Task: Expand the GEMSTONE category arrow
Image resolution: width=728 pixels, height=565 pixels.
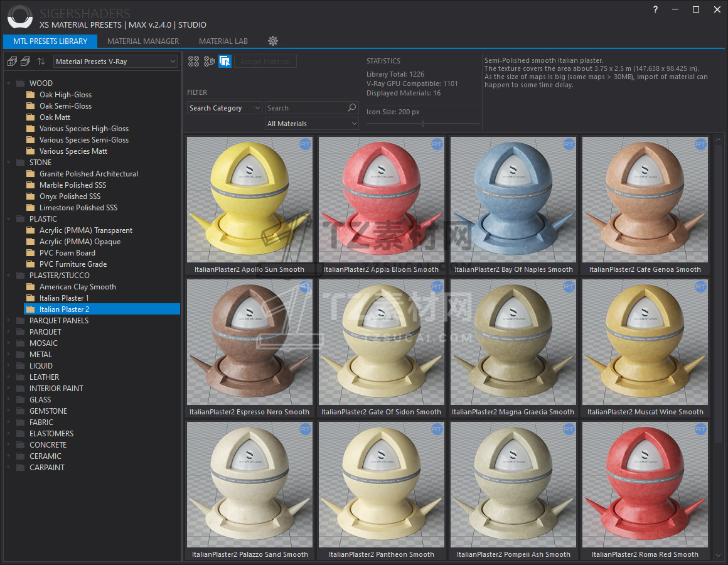Action: (x=9, y=411)
